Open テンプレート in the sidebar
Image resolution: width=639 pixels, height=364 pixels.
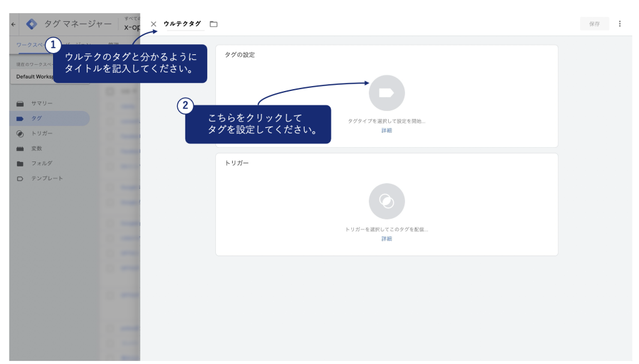(x=47, y=178)
